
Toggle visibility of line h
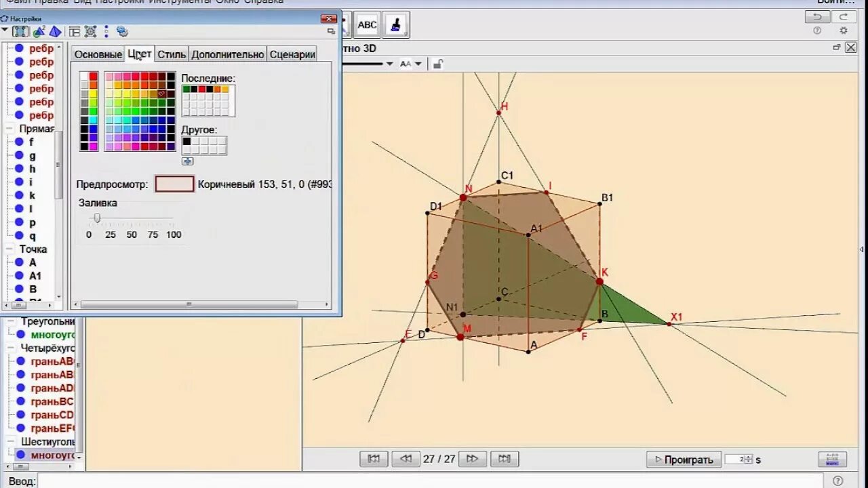point(19,169)
